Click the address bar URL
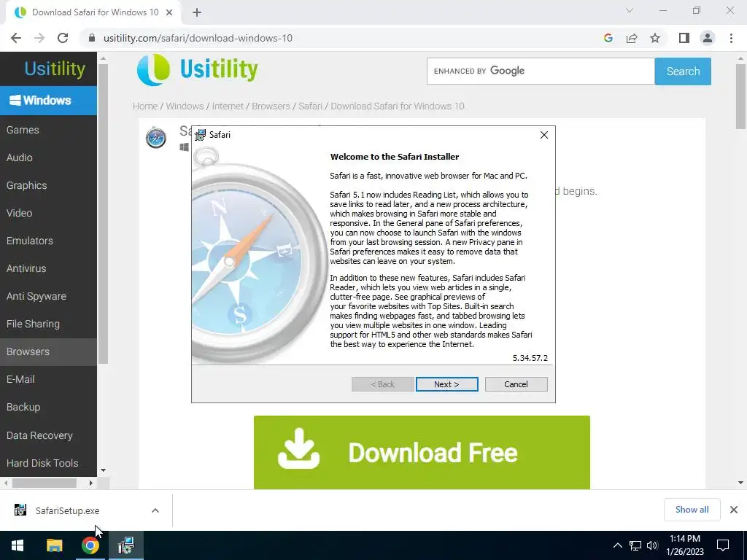The image size is (747, 560). pyautogui.click(x=198, y=38)
